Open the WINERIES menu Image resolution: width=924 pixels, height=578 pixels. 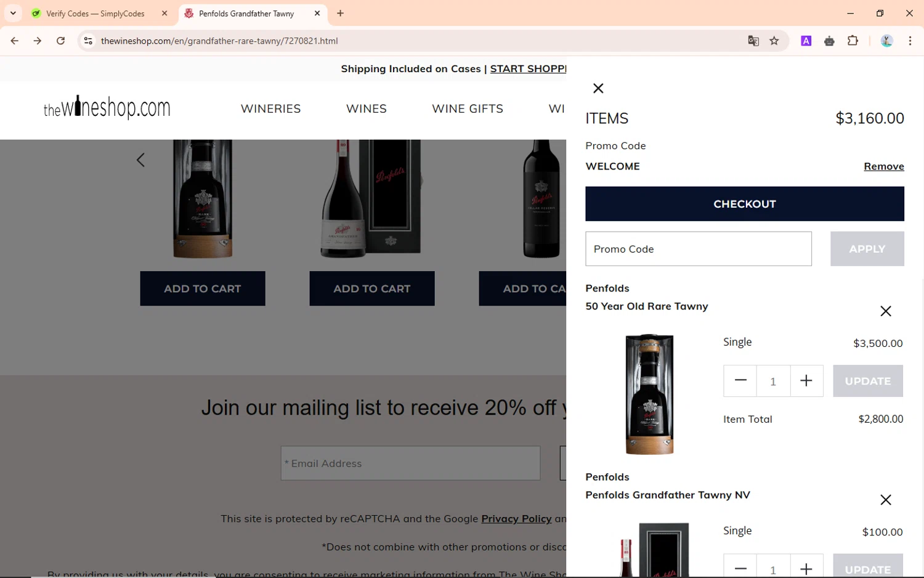pyautogui.click(x=270, y=108)
